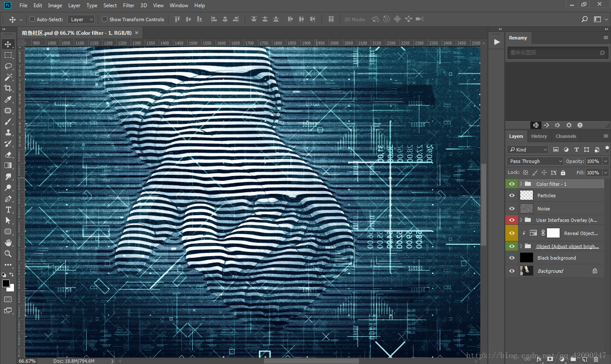Open the Select menu

[x=110, y=6]
